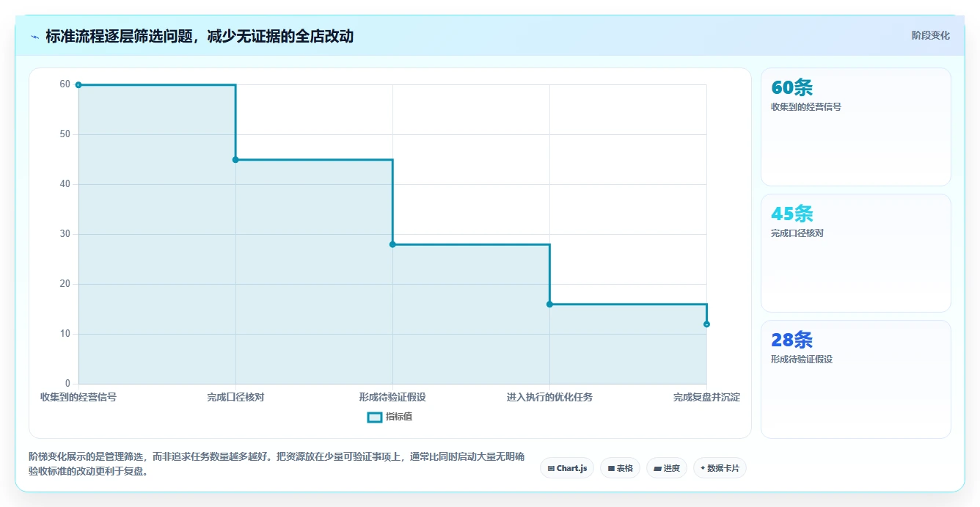Click x-axis label 完成口径核对
The width and height of the screenshot is (980, 507).
point(235,397)
